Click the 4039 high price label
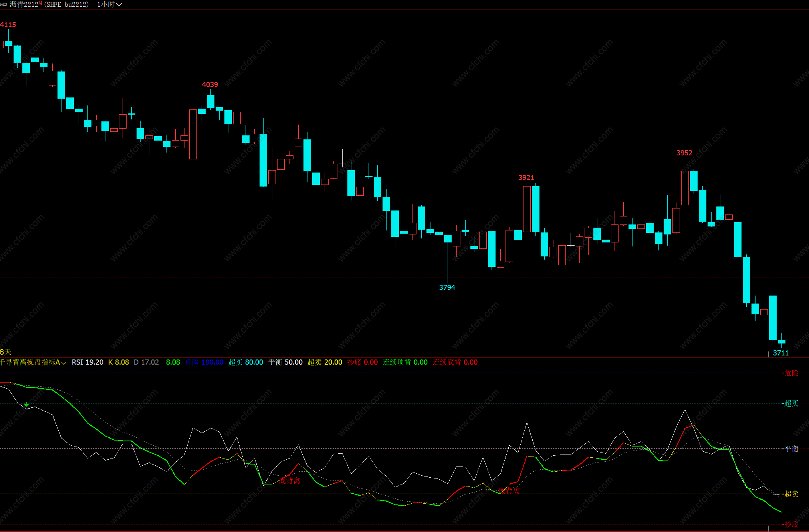Screen dimensions: 809x532 [x=210, y=85]
